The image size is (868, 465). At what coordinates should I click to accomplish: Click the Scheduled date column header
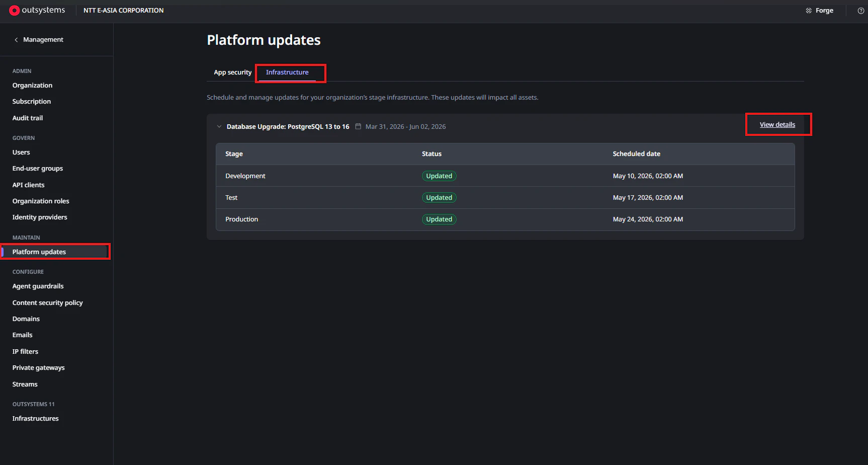coord(637,154)
